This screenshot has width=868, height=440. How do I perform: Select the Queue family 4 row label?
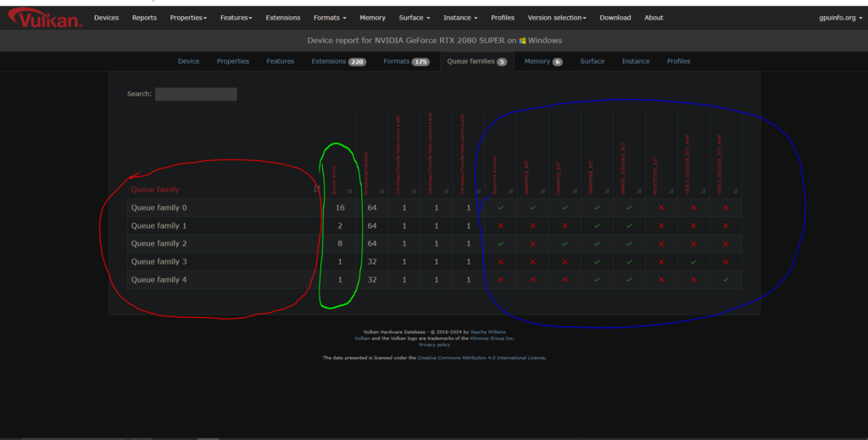[159, 280]
